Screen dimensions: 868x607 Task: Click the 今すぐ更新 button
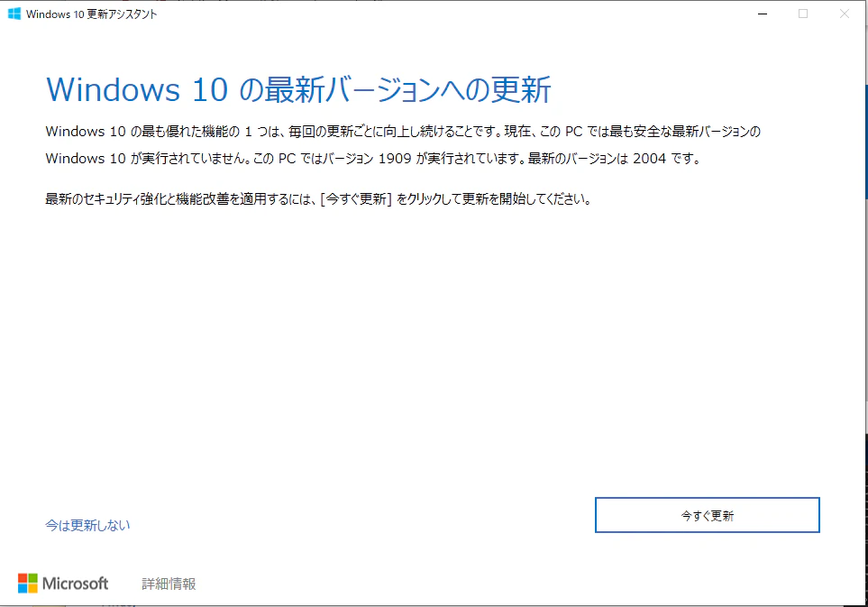(707, 515)
